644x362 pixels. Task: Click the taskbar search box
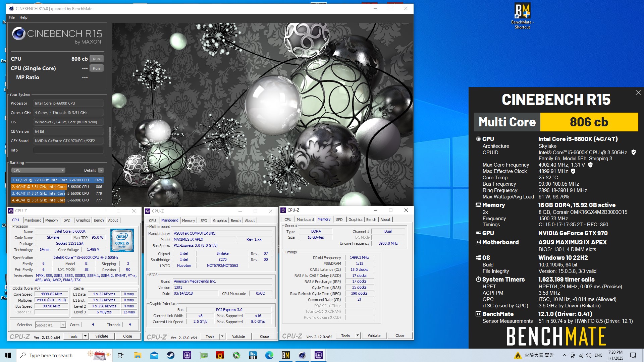[64, 355]
